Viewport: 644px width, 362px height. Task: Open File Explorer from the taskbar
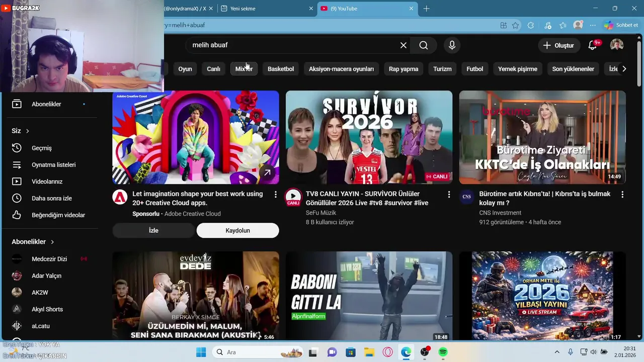point(369,352)
